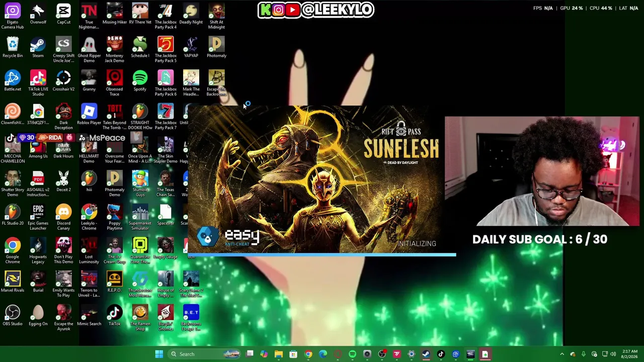Click the Leekylo - Chrome profile shortcut
The height and width of the screenshot is (362, 644).
coord(89,217)
